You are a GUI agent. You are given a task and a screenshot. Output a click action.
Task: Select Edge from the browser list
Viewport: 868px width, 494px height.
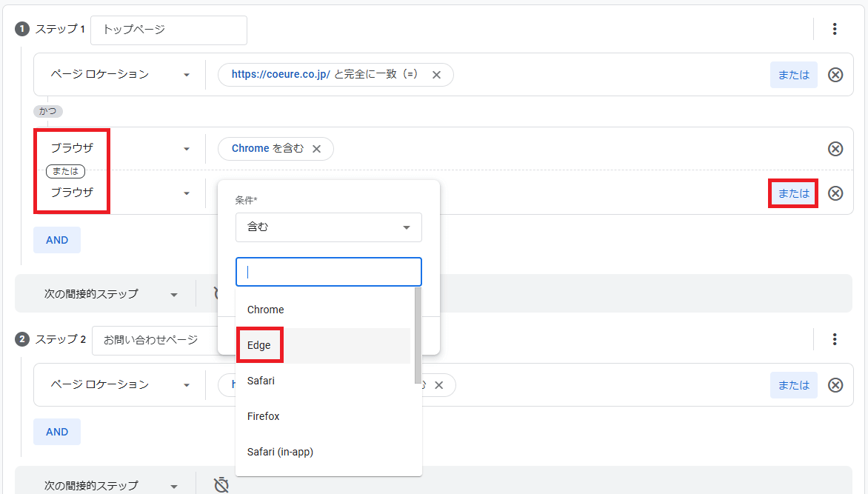point(259,345)
